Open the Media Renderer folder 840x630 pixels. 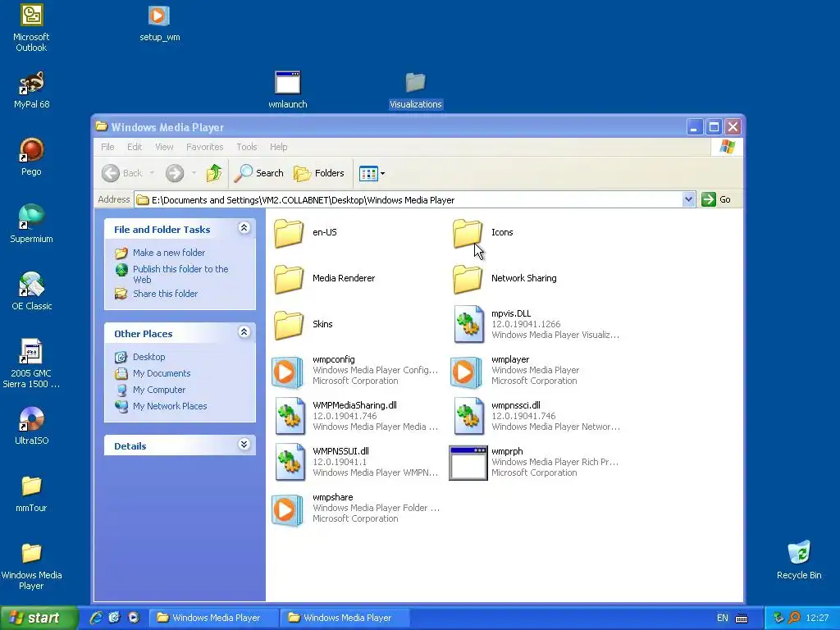[x=289, y=279]
